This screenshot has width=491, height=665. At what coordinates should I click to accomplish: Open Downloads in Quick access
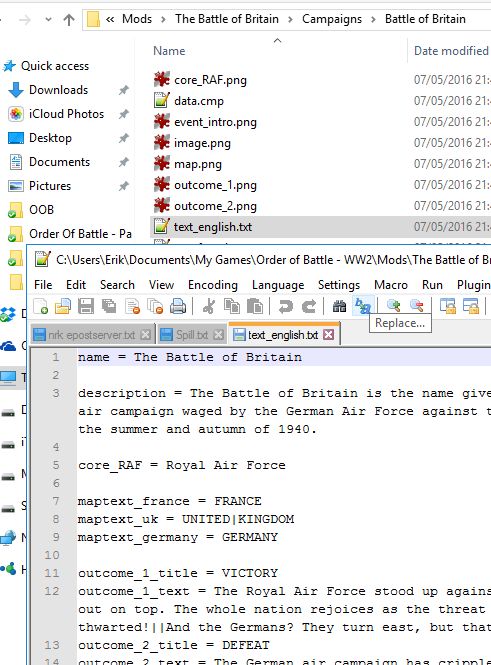[59, 90]
